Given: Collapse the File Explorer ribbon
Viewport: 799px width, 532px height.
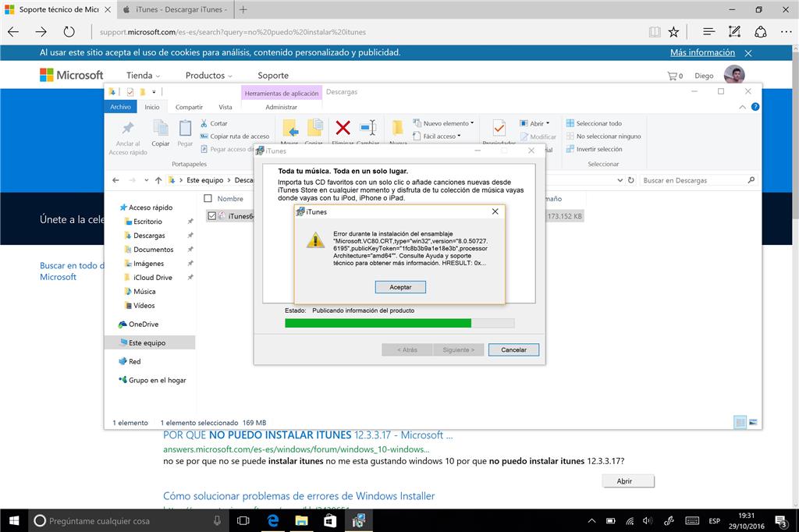Looking at the screenshot, I should point(742,107).
